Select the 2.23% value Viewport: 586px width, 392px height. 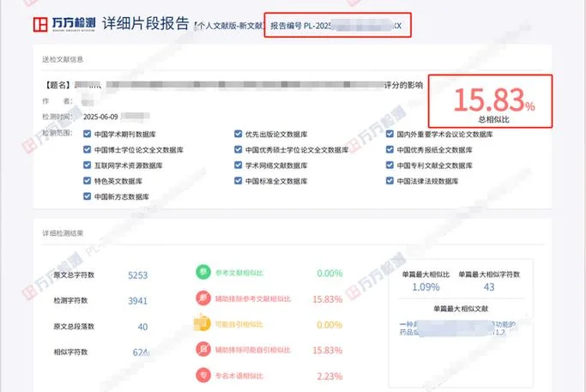tap(329, 377)
